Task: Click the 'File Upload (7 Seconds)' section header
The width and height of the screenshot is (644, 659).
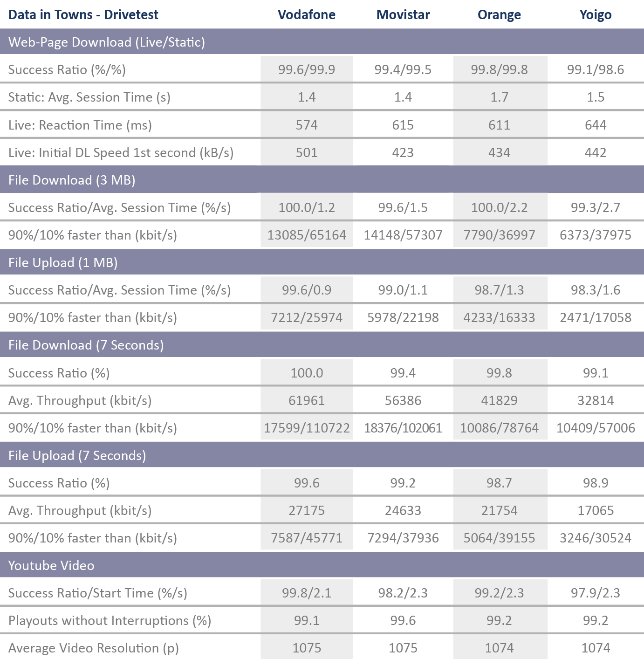Action: pyautogui.click(x=322, y=455)
